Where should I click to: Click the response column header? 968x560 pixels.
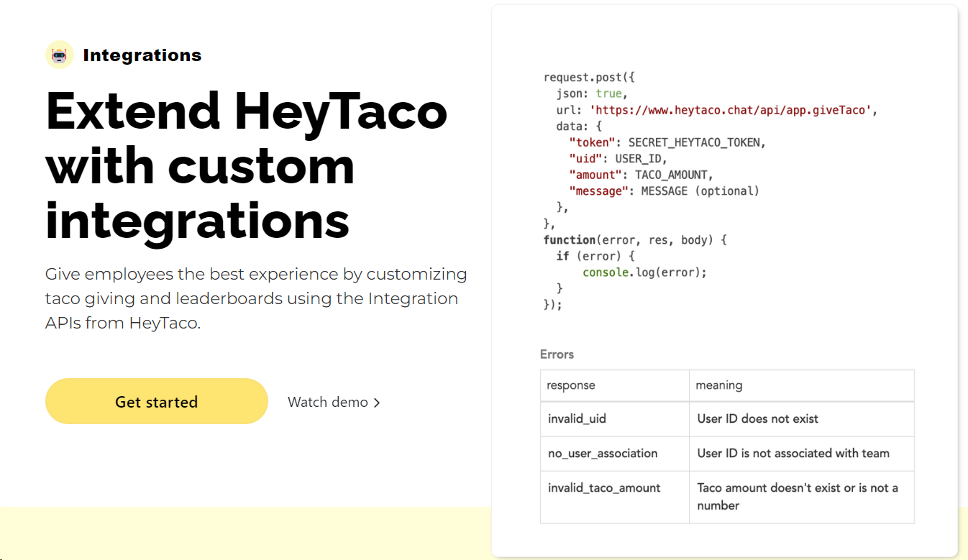pyautogui.click(x=615, y=385)
